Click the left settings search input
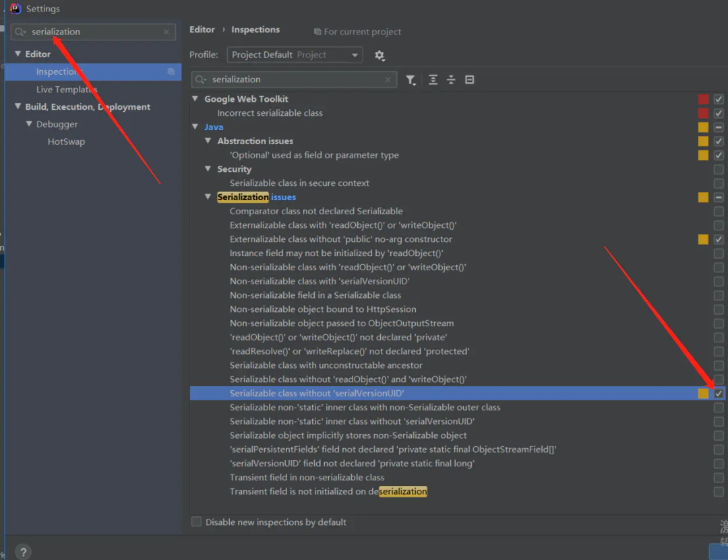The height and width of the screenshot is (560, 728). 93,32
